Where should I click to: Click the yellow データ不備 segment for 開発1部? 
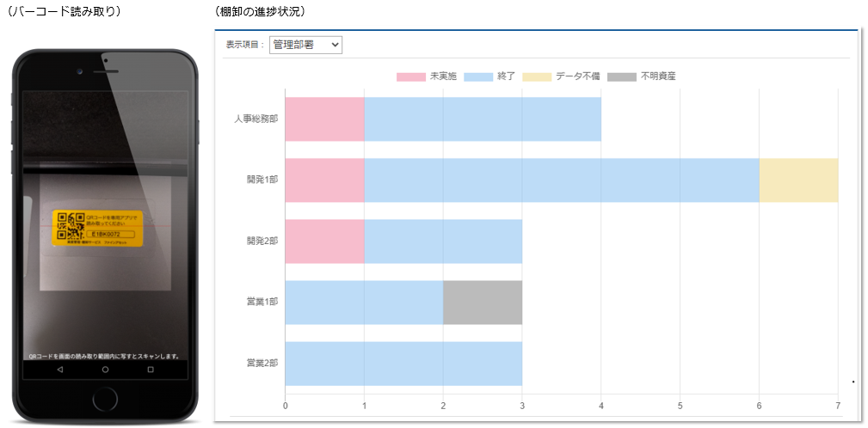point(798,180)
